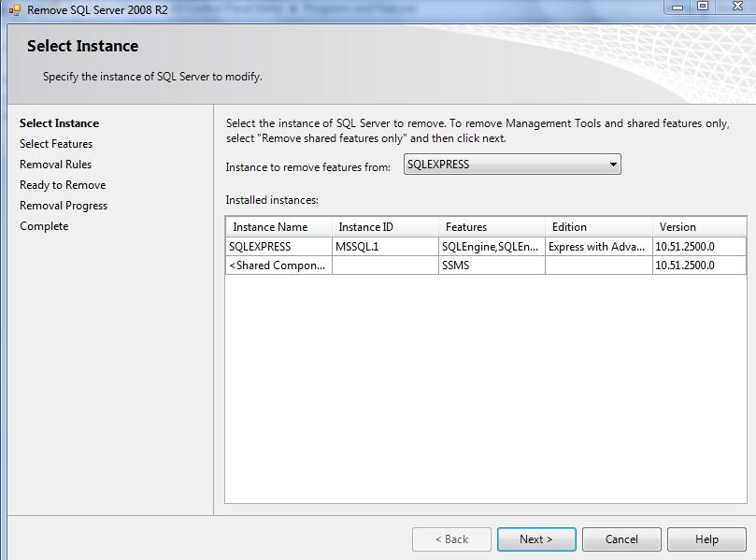Select the Shared Components row name cell
Screen dimensions: 756x560
point(278,266)
